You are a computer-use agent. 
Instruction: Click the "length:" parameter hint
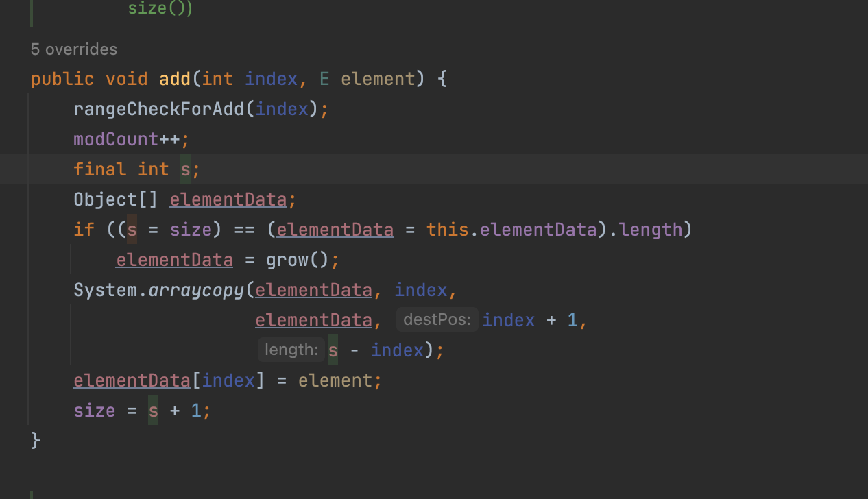coord(291,350)
